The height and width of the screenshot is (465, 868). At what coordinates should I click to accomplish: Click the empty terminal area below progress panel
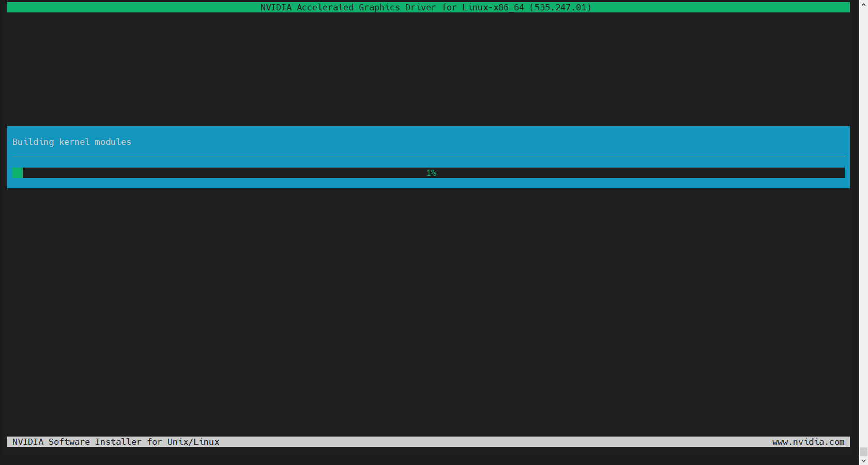pyautogui.click(x=428, y=310)
